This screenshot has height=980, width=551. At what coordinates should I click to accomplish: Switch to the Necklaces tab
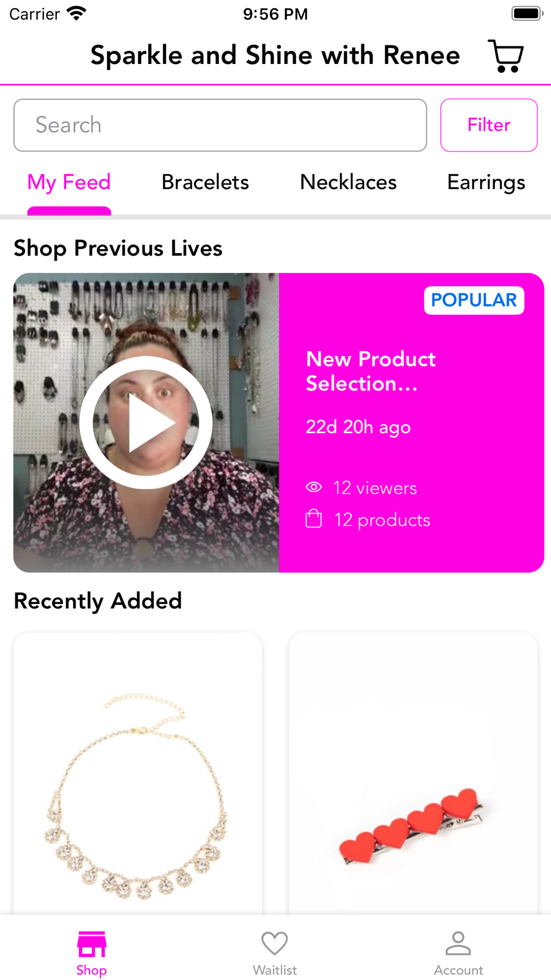click(348, 182)
